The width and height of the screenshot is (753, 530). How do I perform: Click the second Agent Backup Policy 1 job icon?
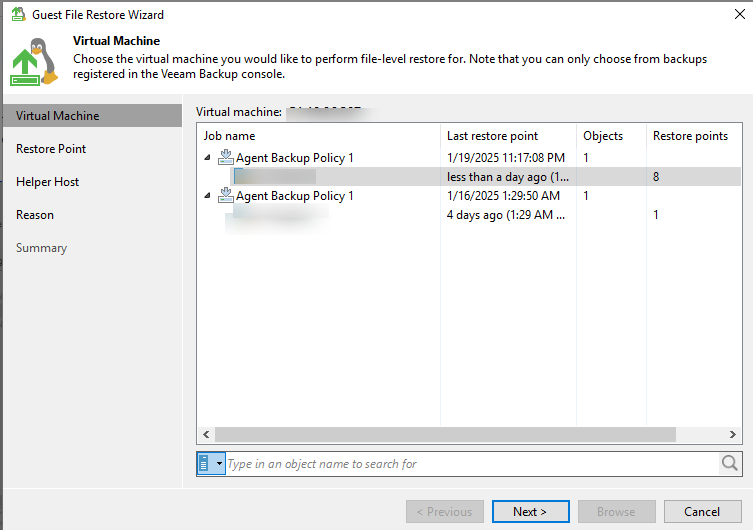pyautogui.click(x=226, y=196)
